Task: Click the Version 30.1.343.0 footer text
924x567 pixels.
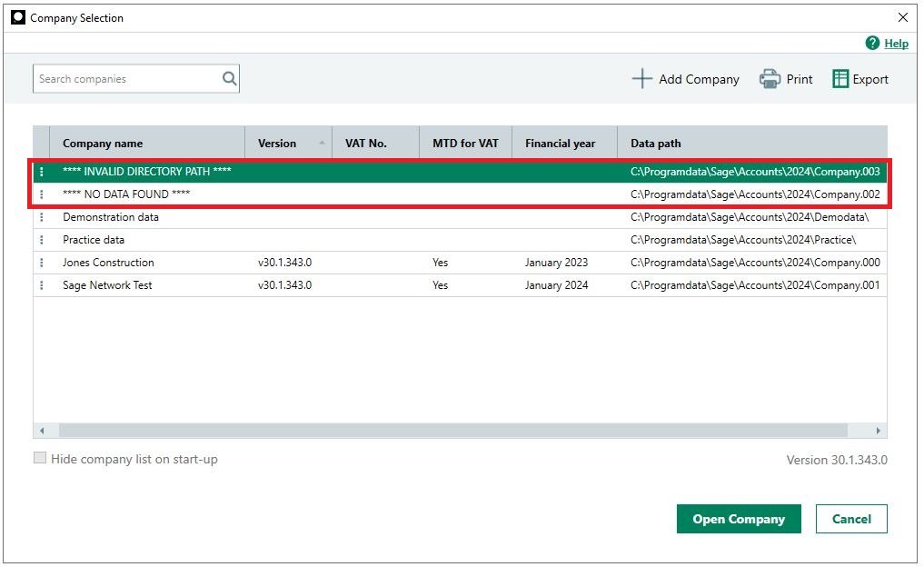Action: click(837, 460)
